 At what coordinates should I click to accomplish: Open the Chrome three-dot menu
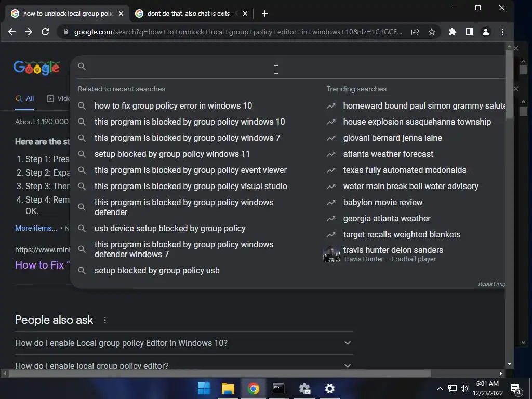[x=502, y=32]
